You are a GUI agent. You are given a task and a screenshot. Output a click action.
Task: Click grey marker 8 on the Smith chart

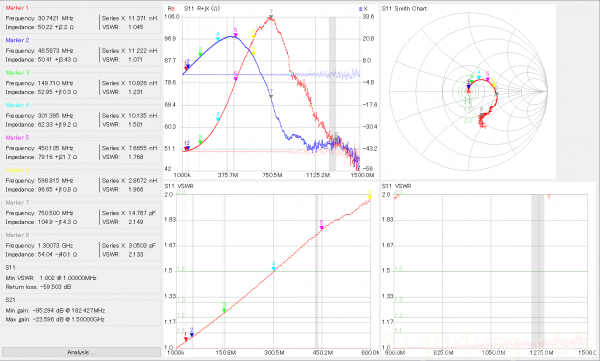click(482, 114)
